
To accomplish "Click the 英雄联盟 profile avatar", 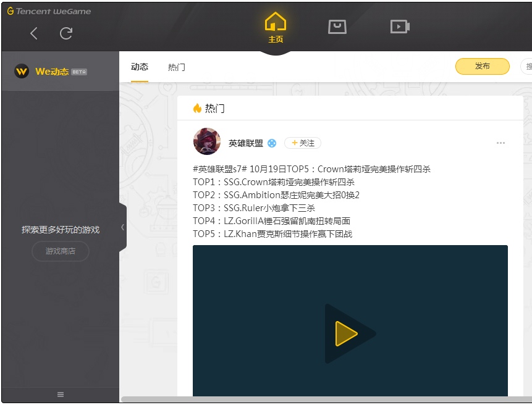I will pos(207,142).
